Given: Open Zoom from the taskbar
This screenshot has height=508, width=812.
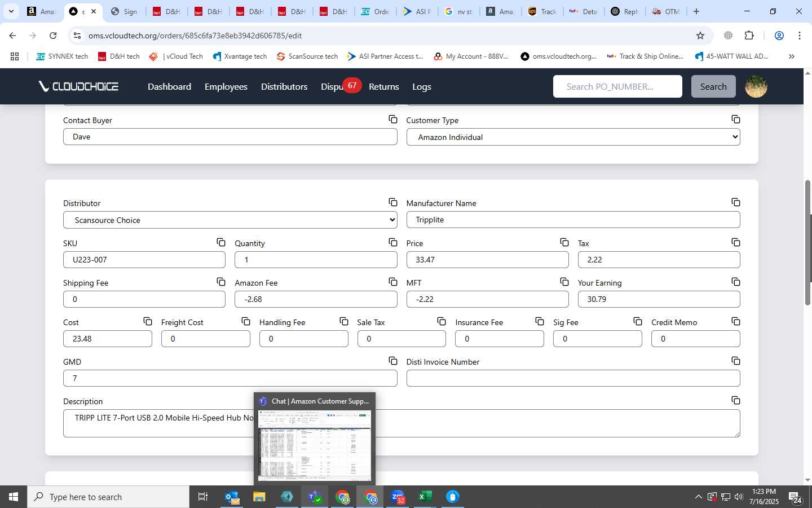Looking at the screenshot, I should 398,497.
